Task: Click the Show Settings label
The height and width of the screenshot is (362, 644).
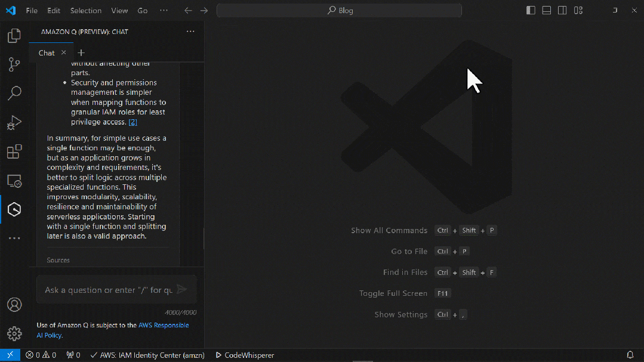Action: (401, 314)
